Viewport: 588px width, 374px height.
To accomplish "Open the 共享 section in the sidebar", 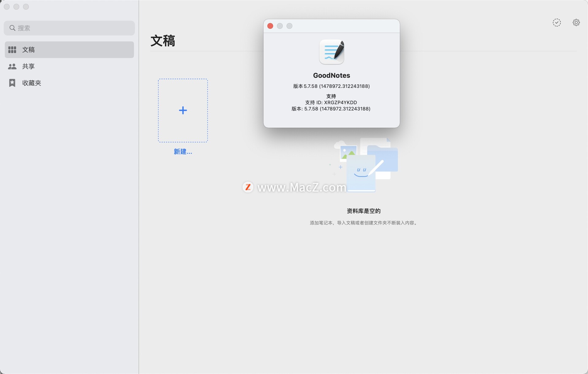I will (70, 66).
